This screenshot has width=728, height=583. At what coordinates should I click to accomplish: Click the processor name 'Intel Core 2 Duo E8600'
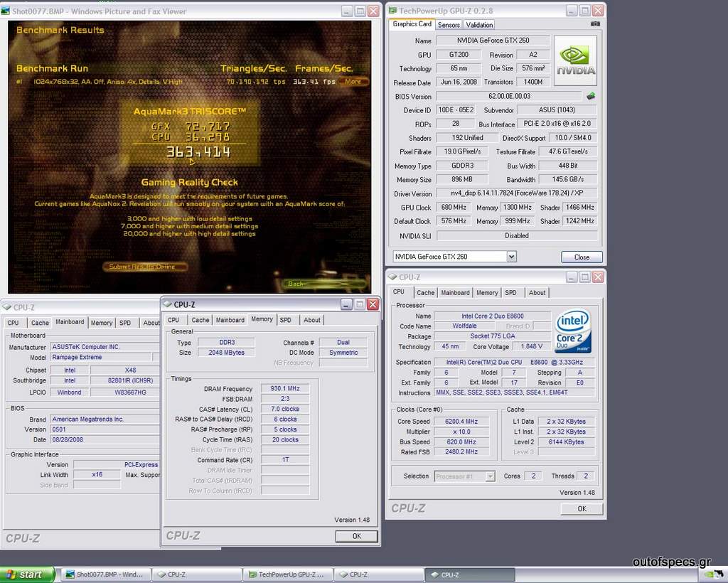[x=492, y=316]
